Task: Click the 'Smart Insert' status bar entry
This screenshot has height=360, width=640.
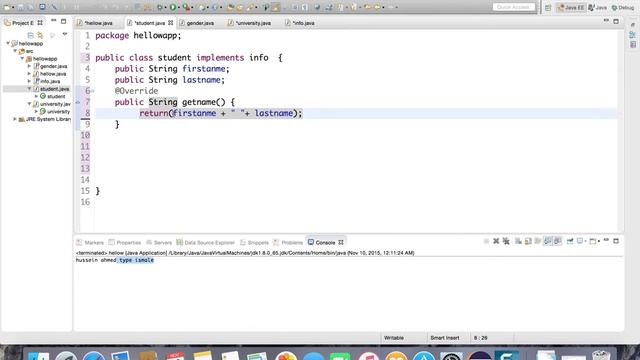Action: (x=444, y=338)
